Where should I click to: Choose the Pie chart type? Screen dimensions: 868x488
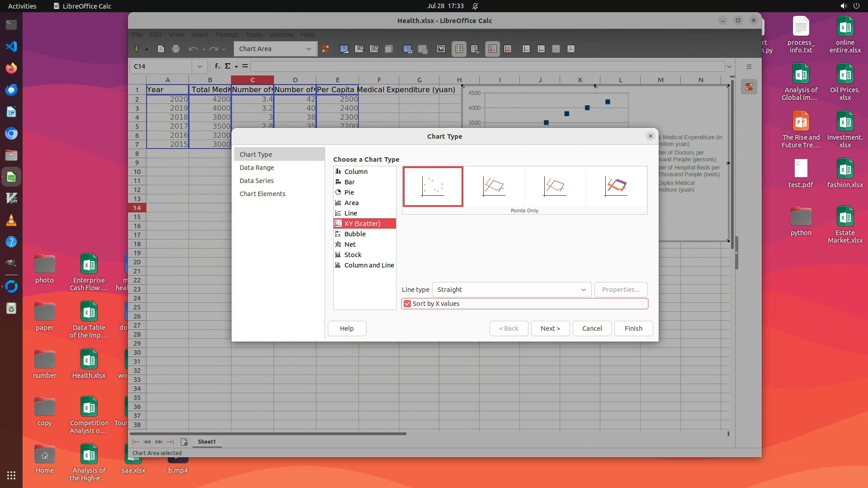click(x=349, y=192)
